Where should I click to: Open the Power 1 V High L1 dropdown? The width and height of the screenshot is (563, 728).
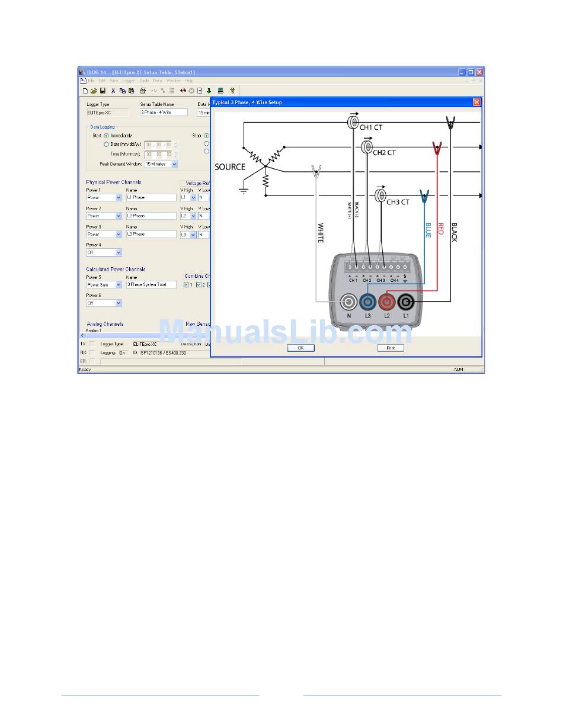pyautogui.click(x=193, y=197)
